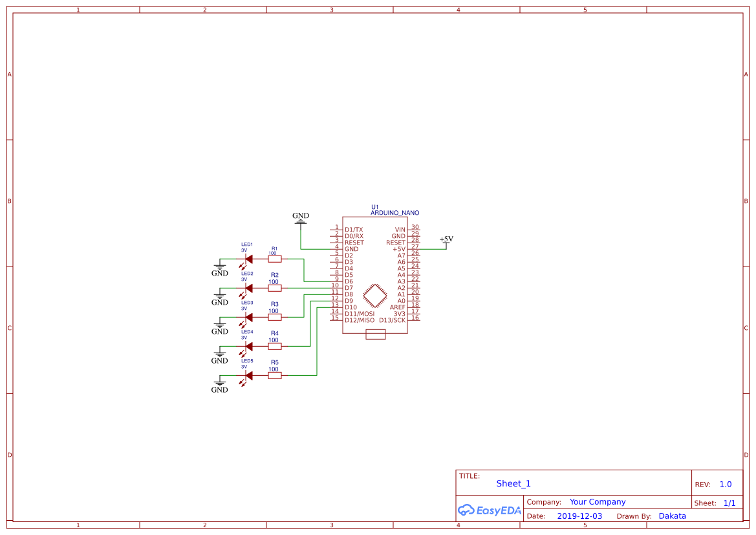Select the R3 designator text
Image resolution: width=756 pixels, height=535 pixels.
(x=274, y=305)
